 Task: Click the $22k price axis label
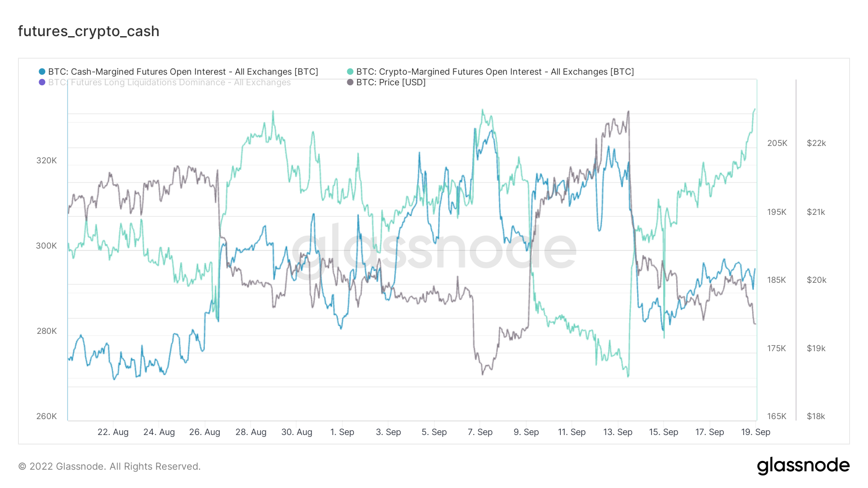(816, 143)
